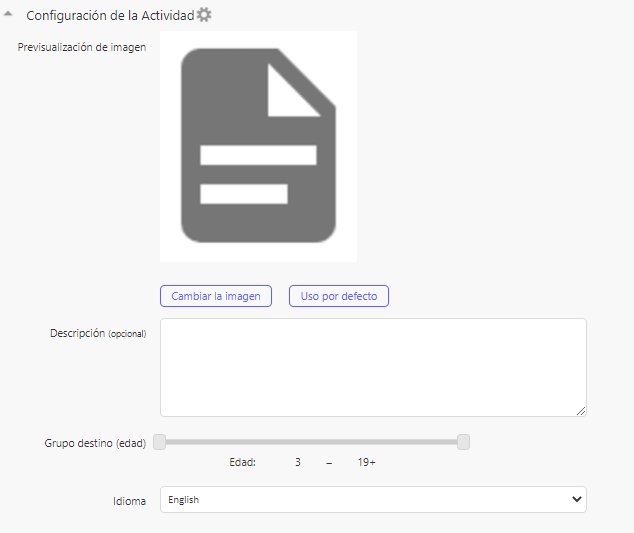
Task: Click the document preview image thumbnail
Action: [258, 146]
